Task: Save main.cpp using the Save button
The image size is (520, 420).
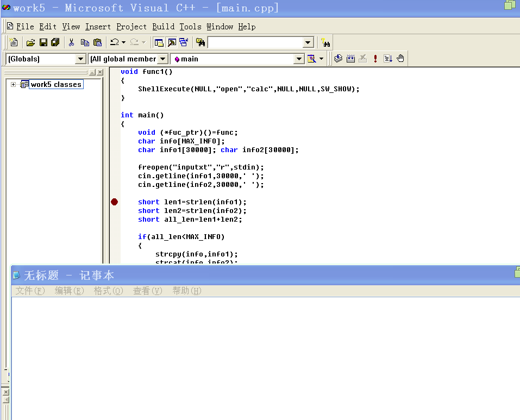Action: point(43,42)
